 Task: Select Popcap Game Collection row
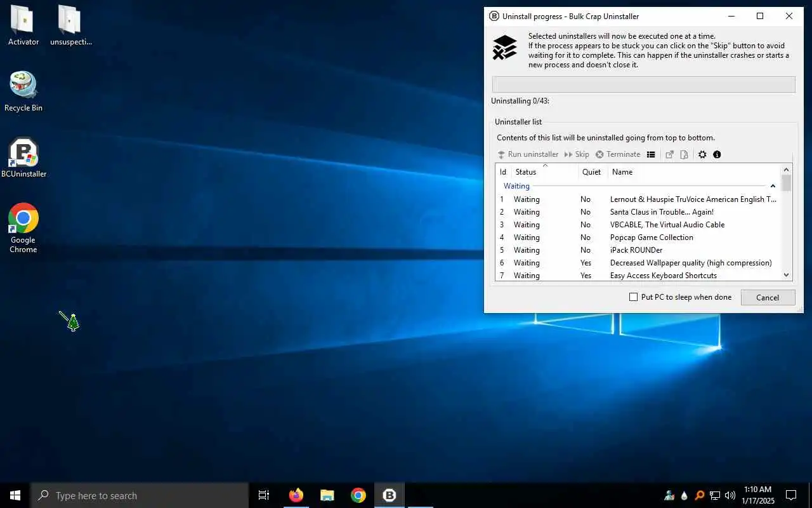click(638, 237)
